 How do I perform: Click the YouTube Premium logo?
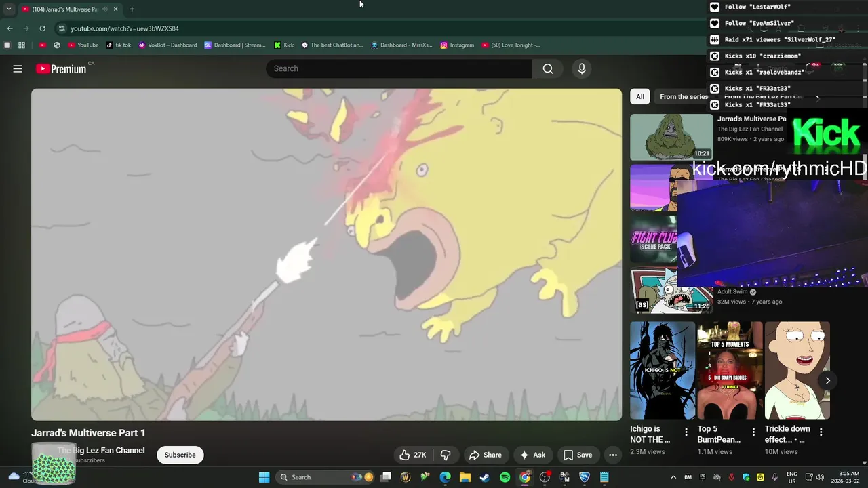click(61, 68)
